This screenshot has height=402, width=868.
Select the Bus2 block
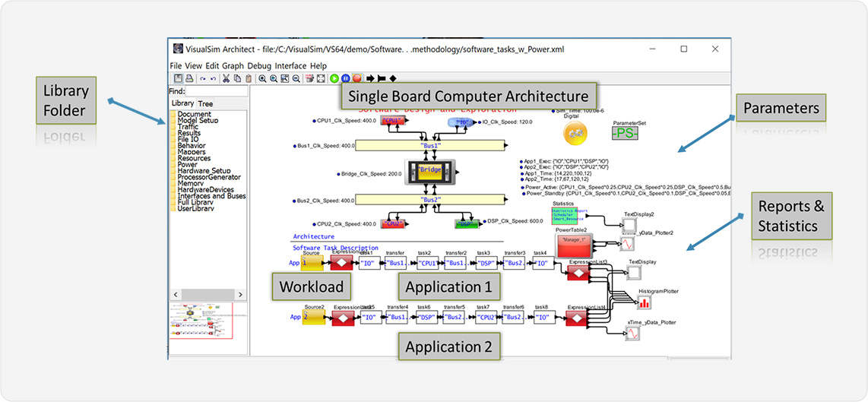[429, 199]
